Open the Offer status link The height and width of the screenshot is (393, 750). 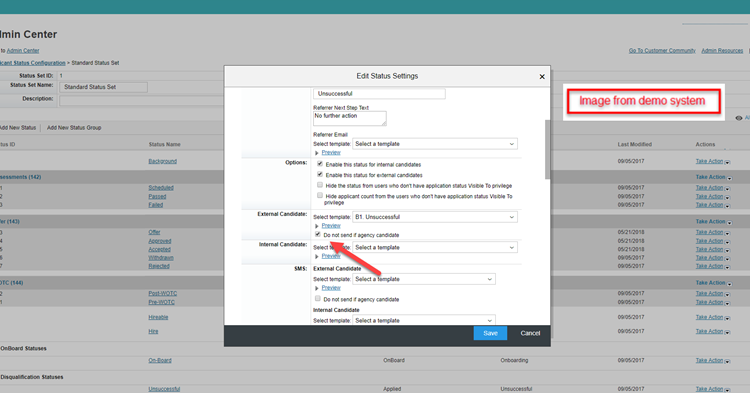point(154,232)
